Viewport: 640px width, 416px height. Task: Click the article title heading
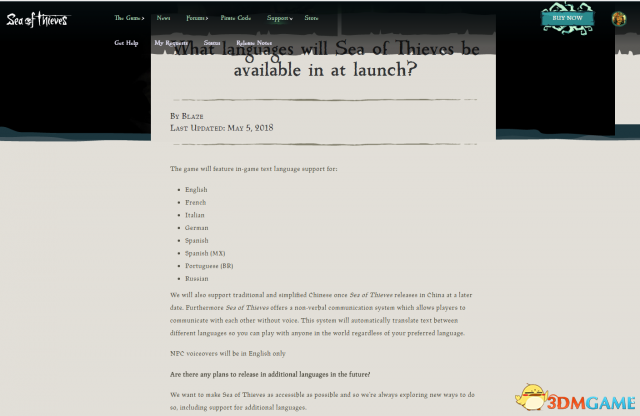click(325, 59)
